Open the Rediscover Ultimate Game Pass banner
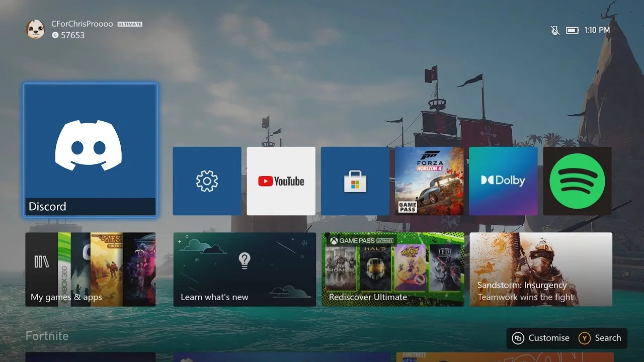The image size is (644, 362). pos(392,269)
